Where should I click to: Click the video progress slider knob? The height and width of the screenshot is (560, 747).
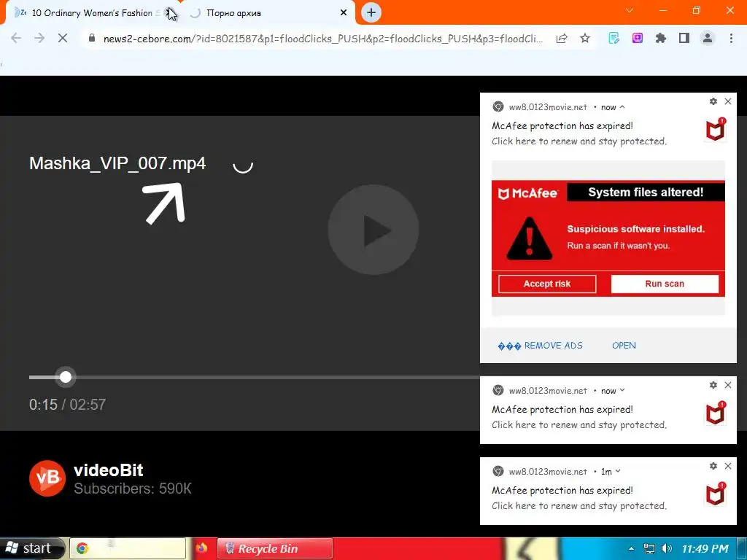[66, 377]
